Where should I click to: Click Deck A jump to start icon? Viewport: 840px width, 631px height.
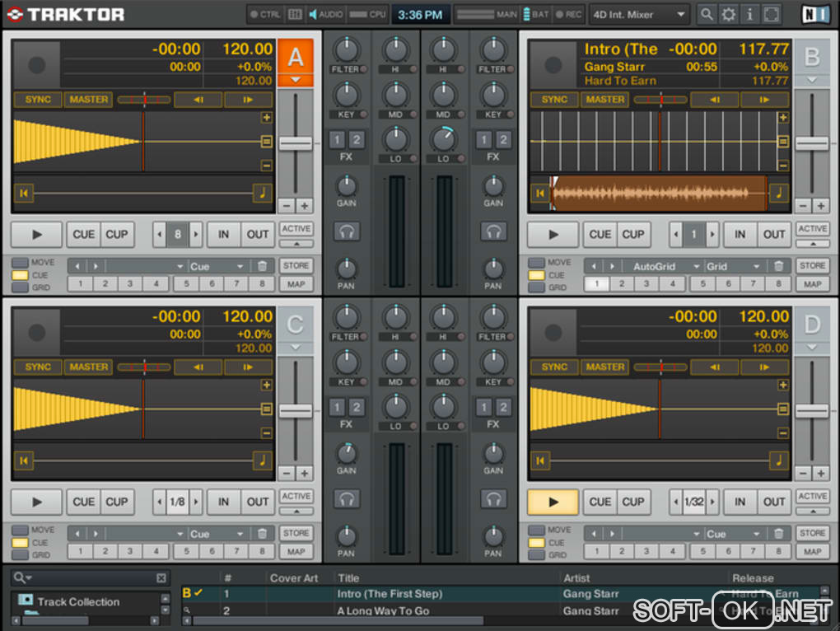coord(24,193)
